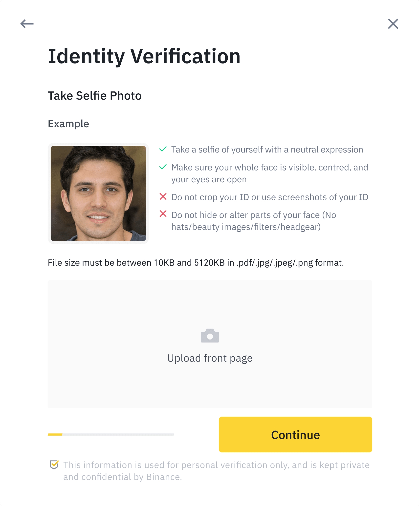
Task: Click the 'neutral expression' instruction text
Action: pos(267,150)
